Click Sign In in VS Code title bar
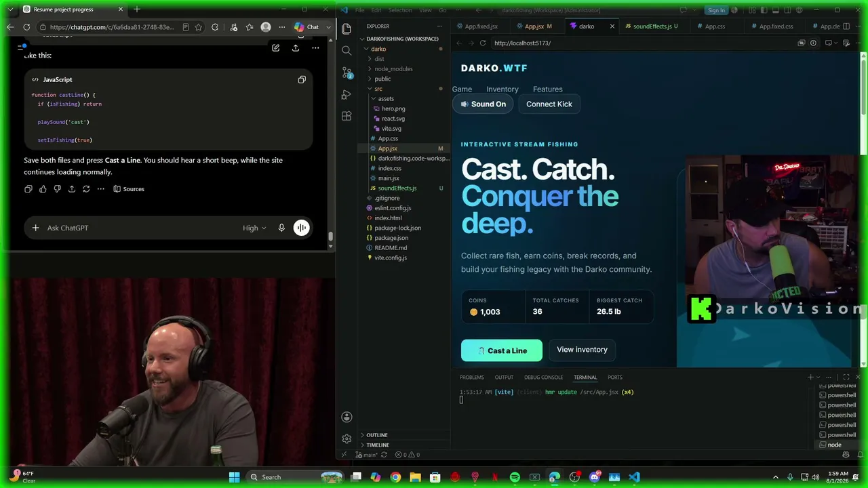The width and height of the screenshot is (868, 488). click(x=716, y=10)
